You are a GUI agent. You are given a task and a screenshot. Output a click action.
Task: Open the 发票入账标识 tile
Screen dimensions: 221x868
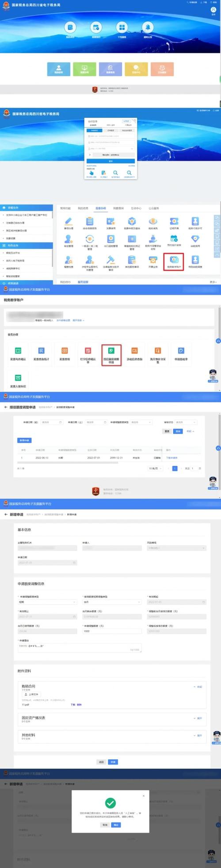click(18, 381)
